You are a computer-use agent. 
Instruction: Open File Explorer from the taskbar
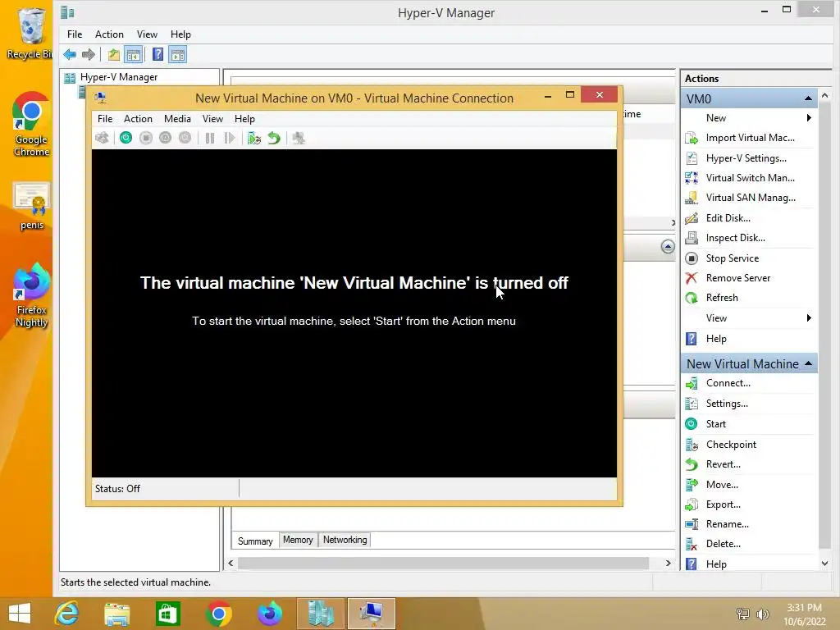click(x=116, y=614)
